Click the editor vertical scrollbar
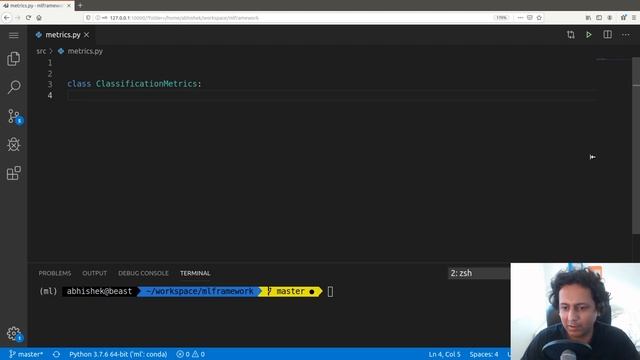This screenshot has width=640, height=360. pyautogui.click(x=636, y=146)
